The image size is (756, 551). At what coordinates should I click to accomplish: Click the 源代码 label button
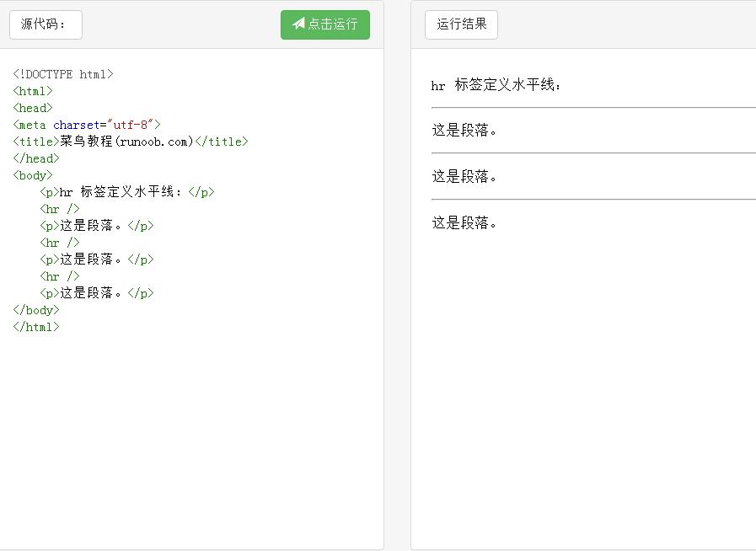(x=46, y=24)
